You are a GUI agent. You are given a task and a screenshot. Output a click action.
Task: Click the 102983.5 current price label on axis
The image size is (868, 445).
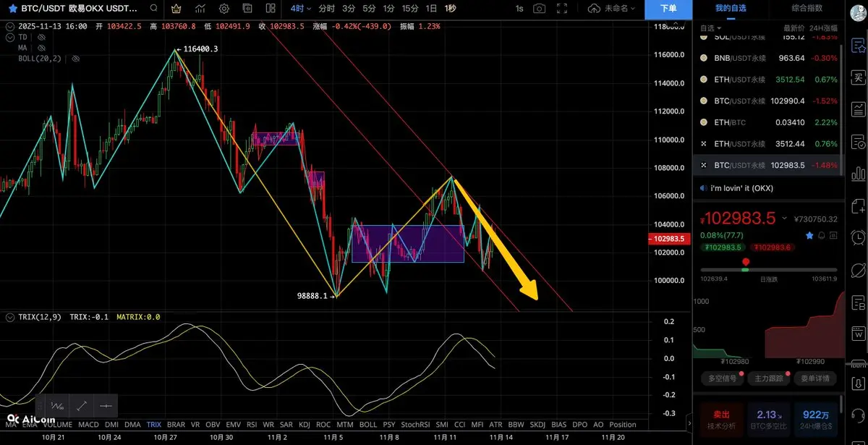[669, 239]
